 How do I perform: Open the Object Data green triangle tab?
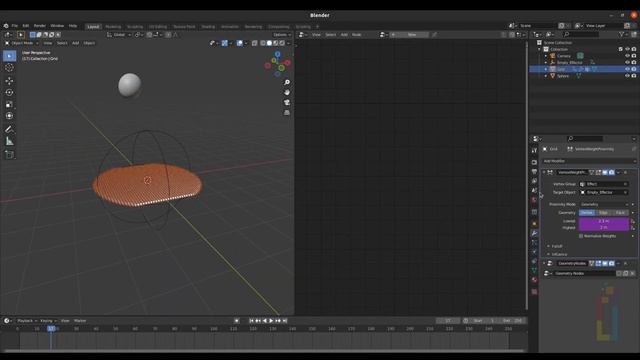point(534,270)
